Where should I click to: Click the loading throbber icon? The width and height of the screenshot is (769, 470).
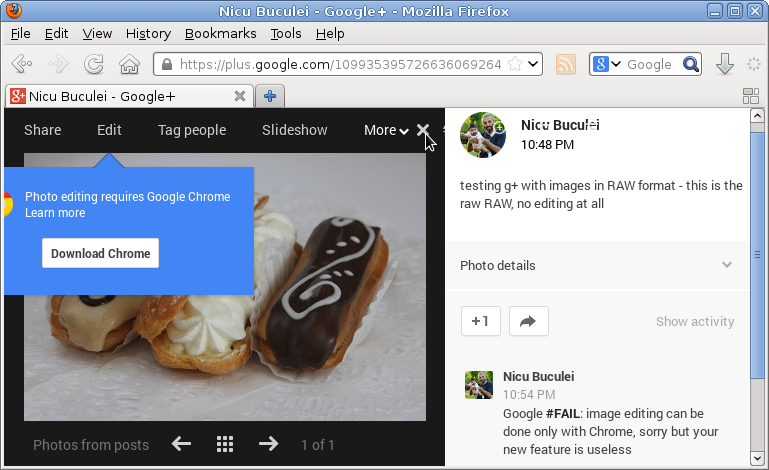pyautogui.click(x=753, y=64)
